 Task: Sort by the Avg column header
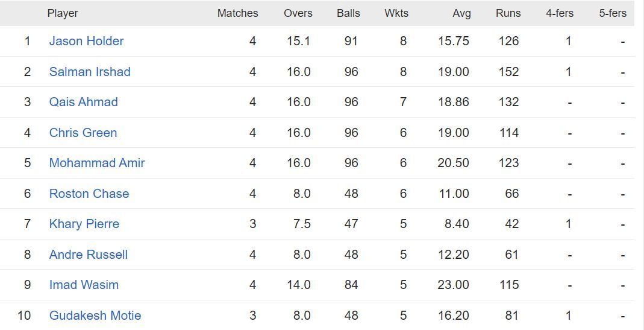pos(461,13)
